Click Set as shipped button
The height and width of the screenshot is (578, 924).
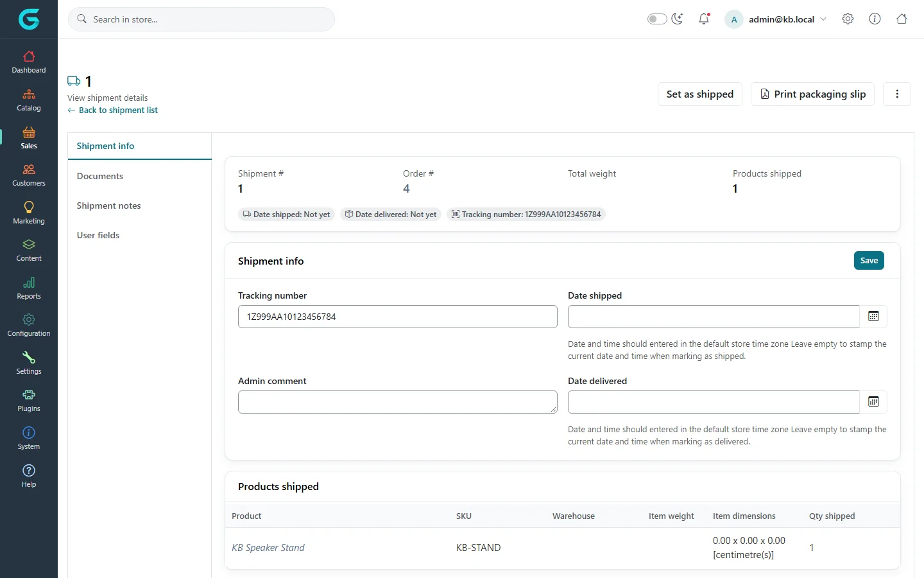(x=700, y=94)
